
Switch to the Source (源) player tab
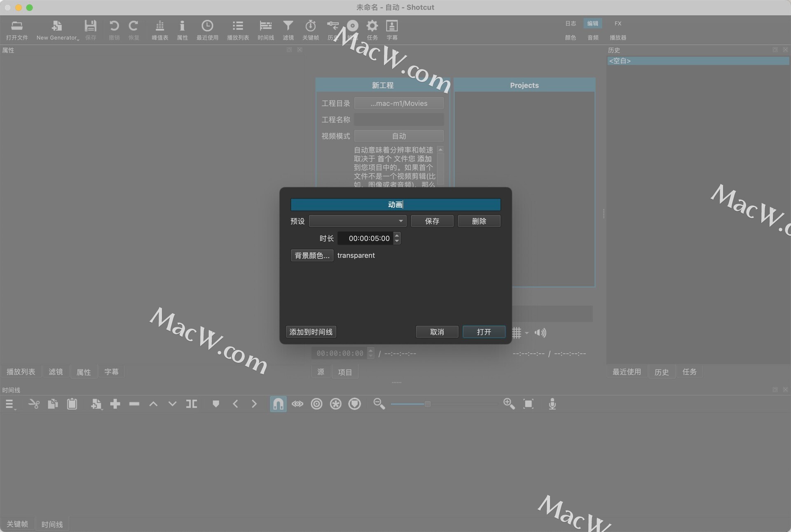pos(321,372)
